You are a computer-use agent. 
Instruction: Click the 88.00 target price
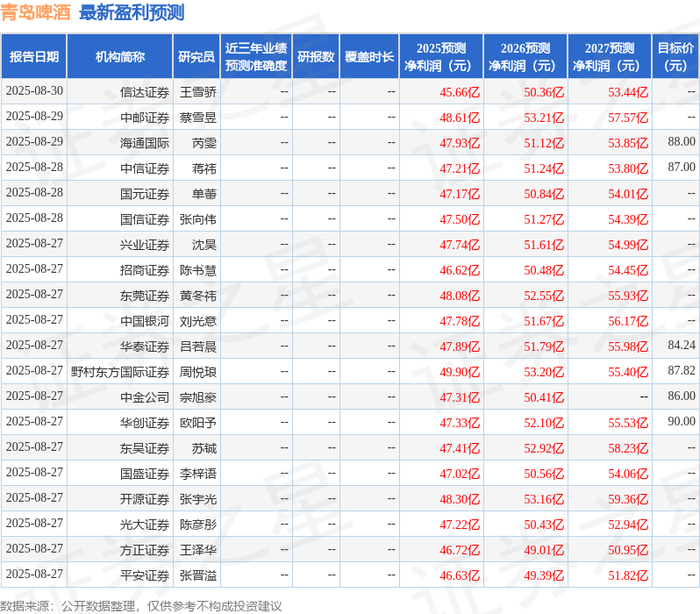click(682, 141)
